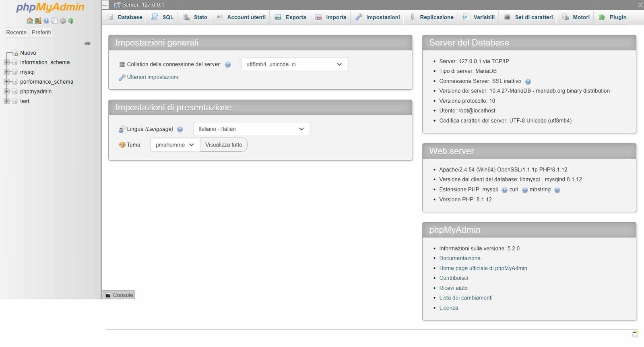Open the Tema theme dropdown
644x347 pixels.
click(175, 145)
